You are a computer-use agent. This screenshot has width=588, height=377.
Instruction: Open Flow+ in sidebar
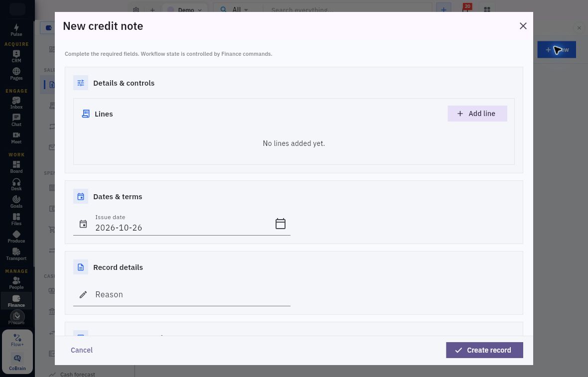point(17,340)
